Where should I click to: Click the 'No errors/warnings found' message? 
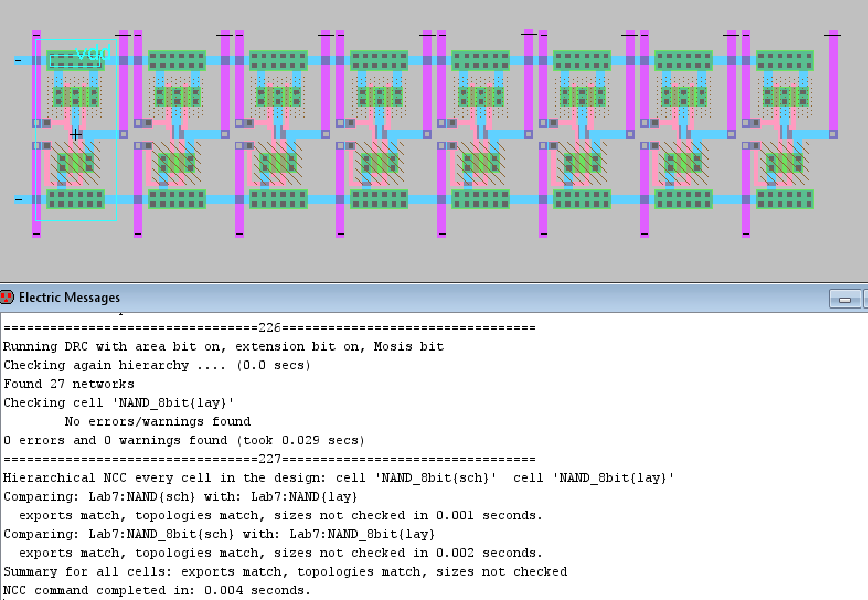pyautogui.click(x=157, y=421)
